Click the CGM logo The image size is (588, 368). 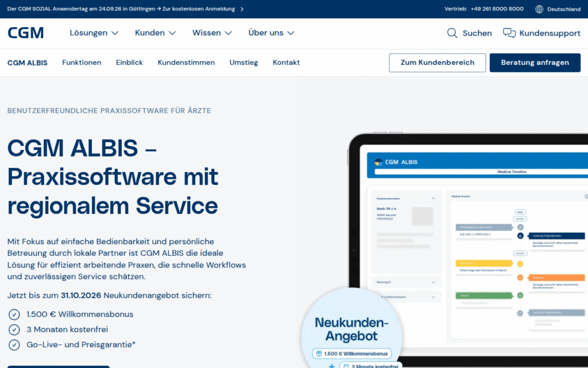[x=25, y=33]
